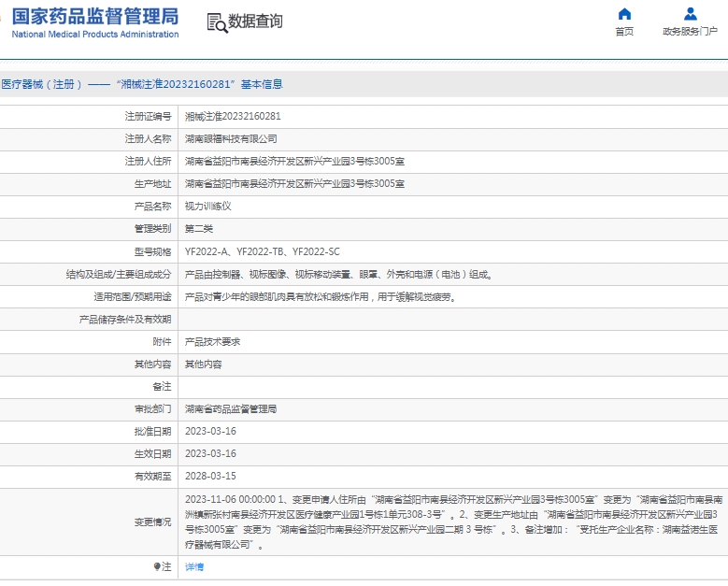Click the 有效期至 row label
The image size is (728, 586).
point(152,477)
